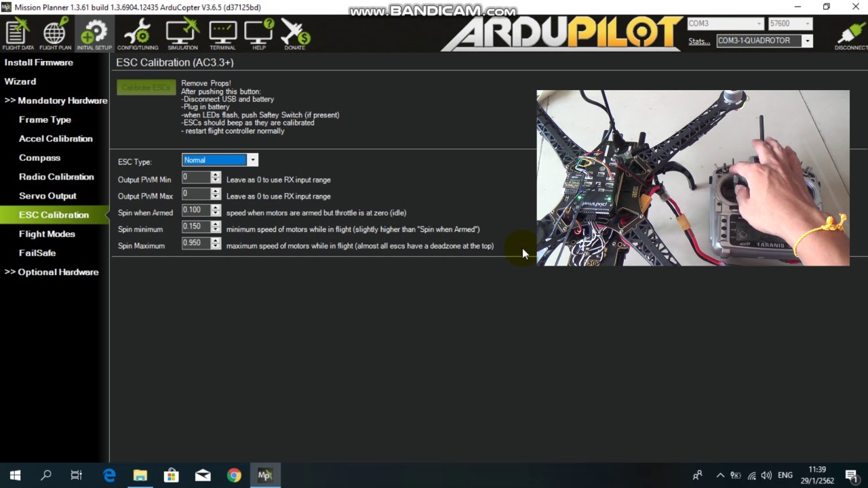Open the Simulation screen
Screen dimensions: 868x488
click(182, 35)
